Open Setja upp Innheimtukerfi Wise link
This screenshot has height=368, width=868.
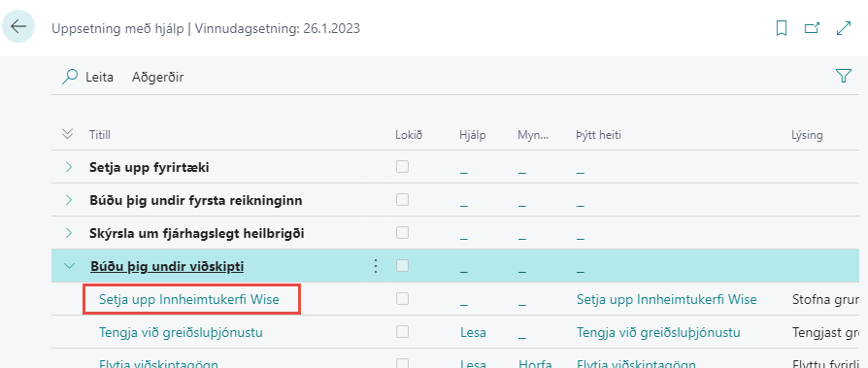189,299
